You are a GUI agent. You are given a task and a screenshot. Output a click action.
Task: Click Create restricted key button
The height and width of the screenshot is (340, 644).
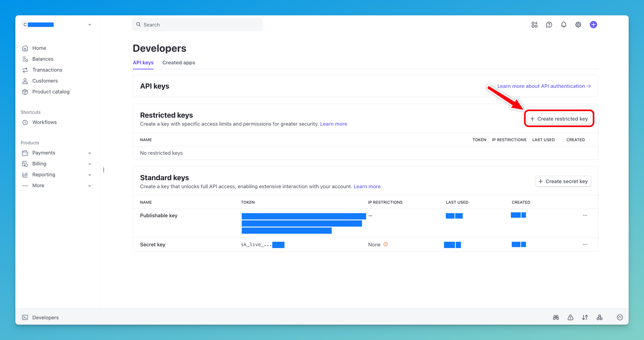[559, 119]
